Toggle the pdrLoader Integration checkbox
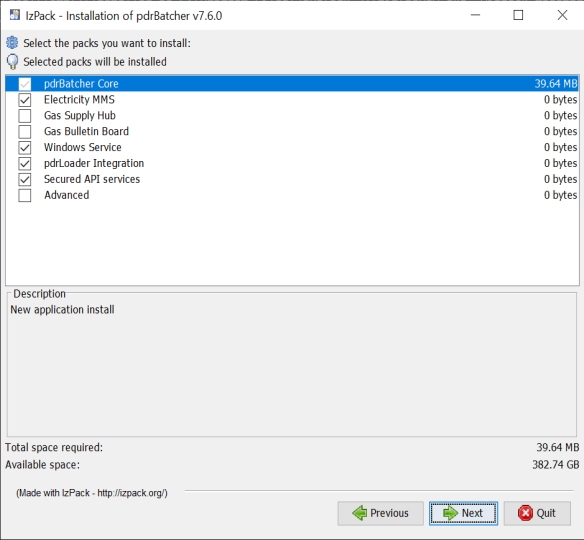Image resolution: width=584 pixels, height=540 pixels. (25, 163)
